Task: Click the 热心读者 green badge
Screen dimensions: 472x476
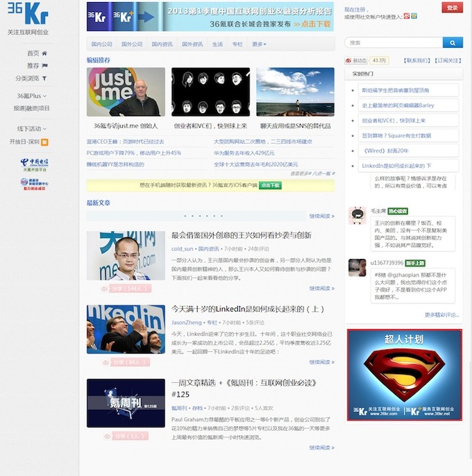Action: pyautogui.click(x=398, y=211)
